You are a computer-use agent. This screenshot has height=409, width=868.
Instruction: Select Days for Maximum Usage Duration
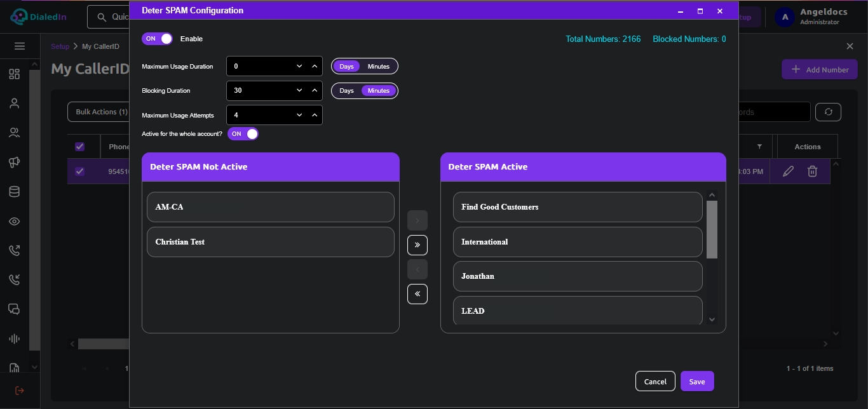click(x=346, y=67)
